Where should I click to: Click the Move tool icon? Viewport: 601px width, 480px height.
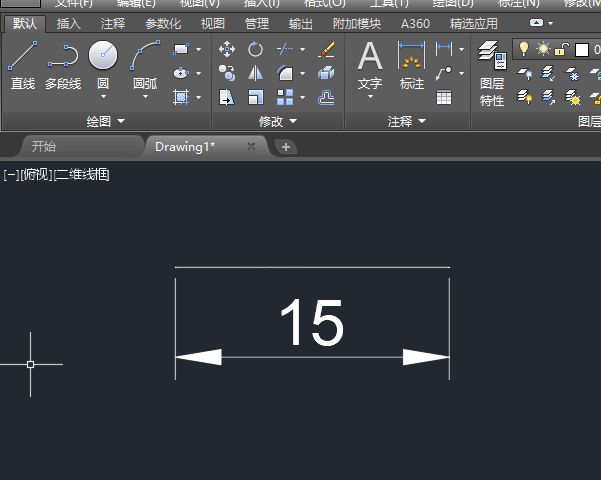click(x=227, y=49)
